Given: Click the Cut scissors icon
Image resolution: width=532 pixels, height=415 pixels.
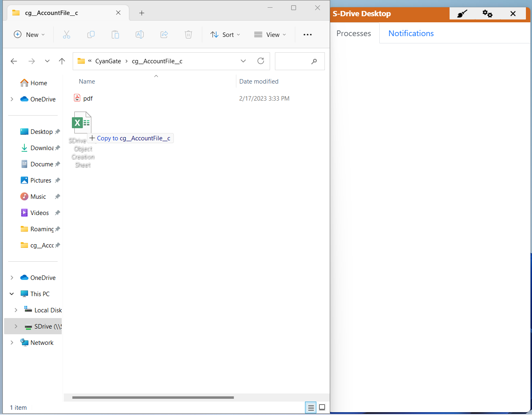Looking at the screenshot, I should point(67,35).
